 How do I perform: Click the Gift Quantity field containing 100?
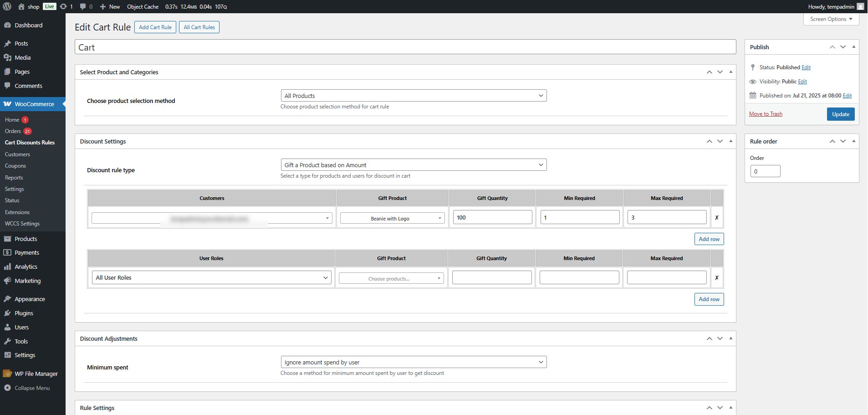click(x=492, y=217)
